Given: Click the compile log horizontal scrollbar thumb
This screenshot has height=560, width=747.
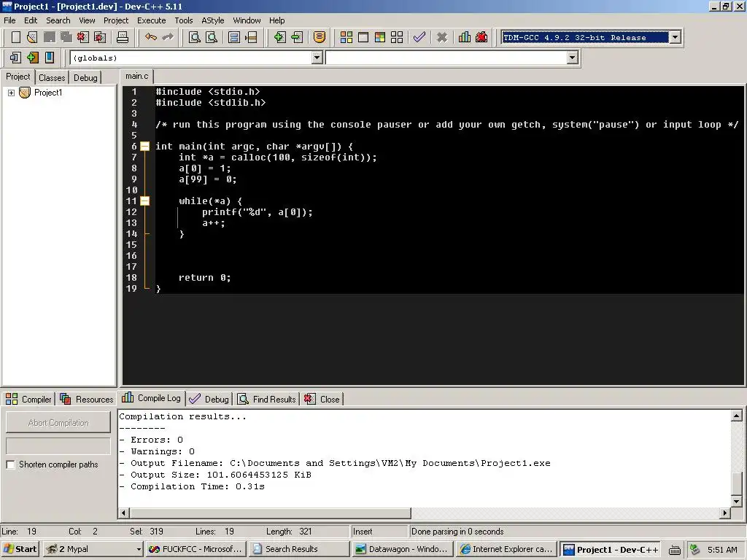Looking at the screenshot, I should pyautogui.click(x=270, y=513).
